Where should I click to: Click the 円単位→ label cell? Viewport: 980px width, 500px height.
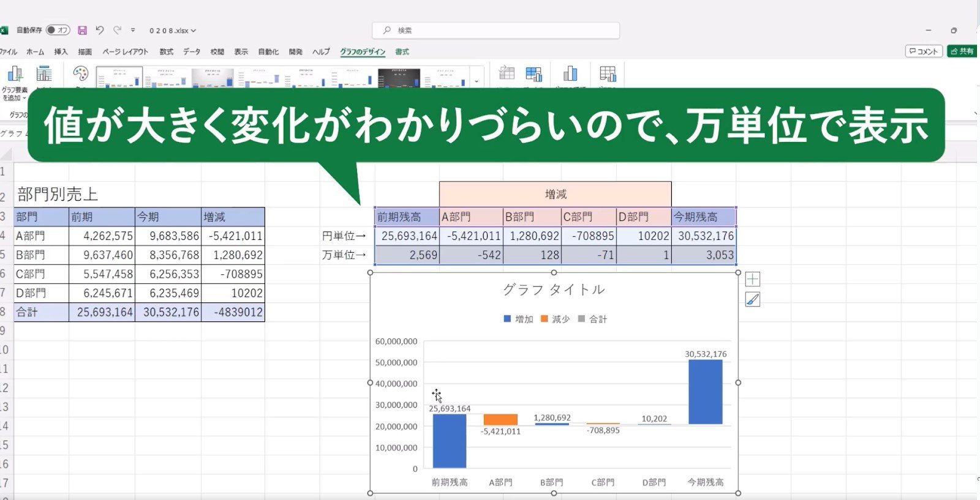[x=344, y=236]
